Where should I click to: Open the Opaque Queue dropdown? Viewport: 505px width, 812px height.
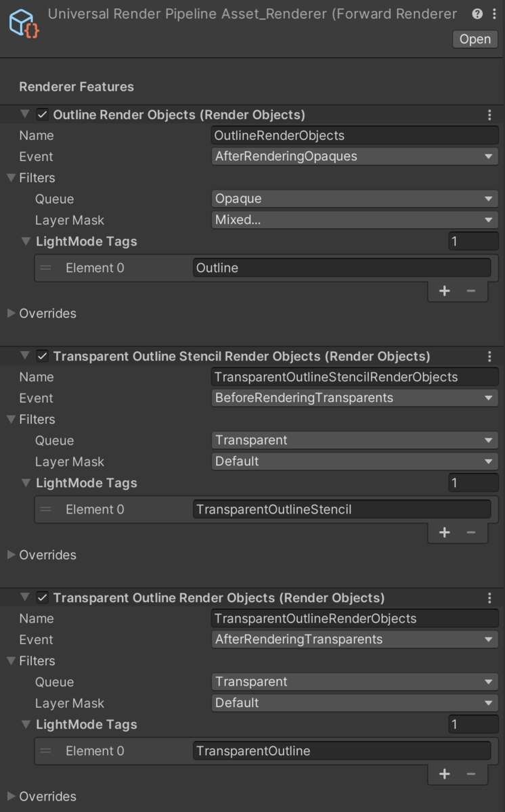click(355, 199)
